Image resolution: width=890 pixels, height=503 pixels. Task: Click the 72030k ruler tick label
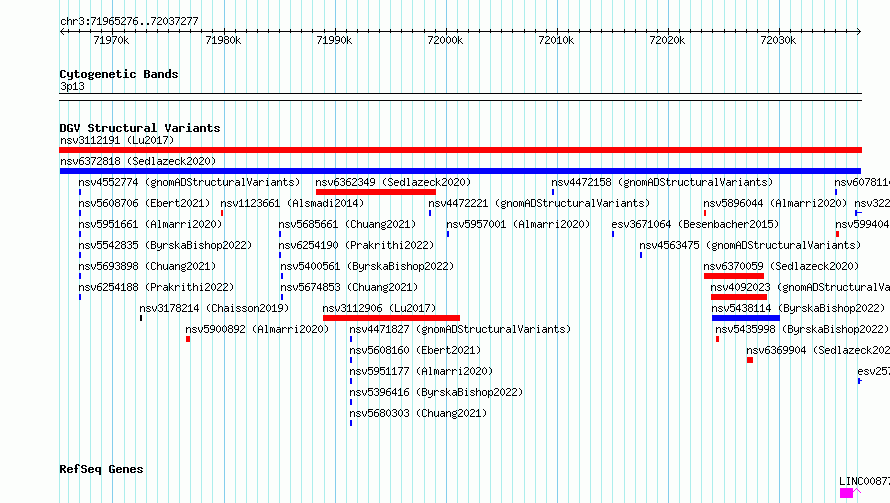(778, 40)
